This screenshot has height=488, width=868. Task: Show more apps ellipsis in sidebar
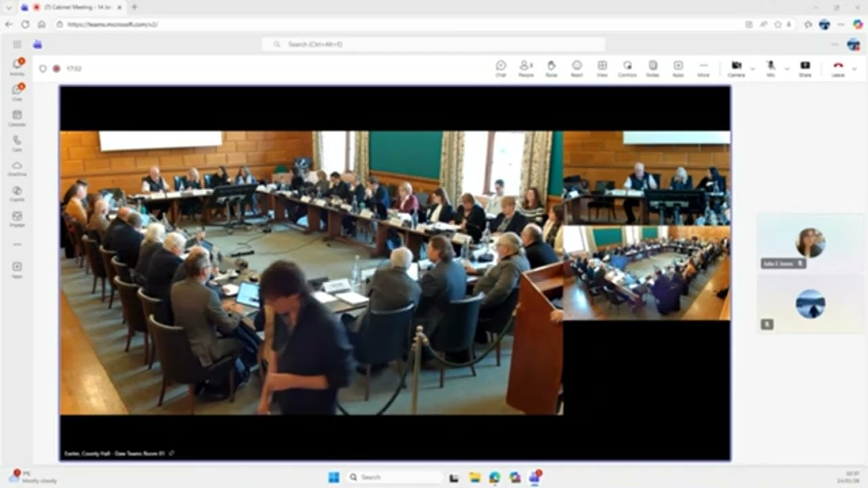coord(17,243)
